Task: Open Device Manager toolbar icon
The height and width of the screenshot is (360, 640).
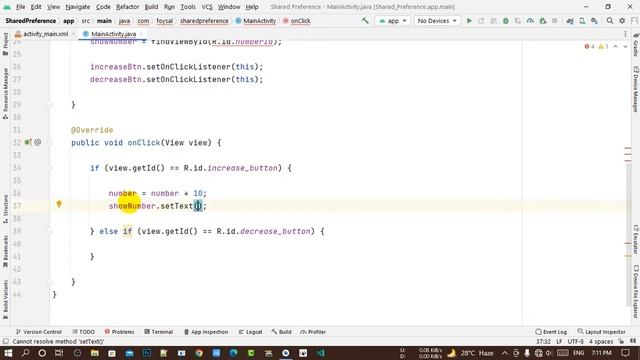Action: tap(582, 20)
